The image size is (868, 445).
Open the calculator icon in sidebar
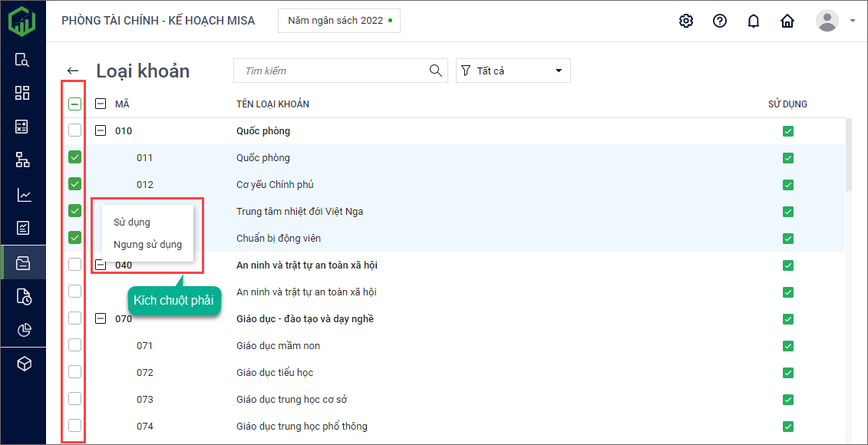pyautogui.click(x=23, y=127)
